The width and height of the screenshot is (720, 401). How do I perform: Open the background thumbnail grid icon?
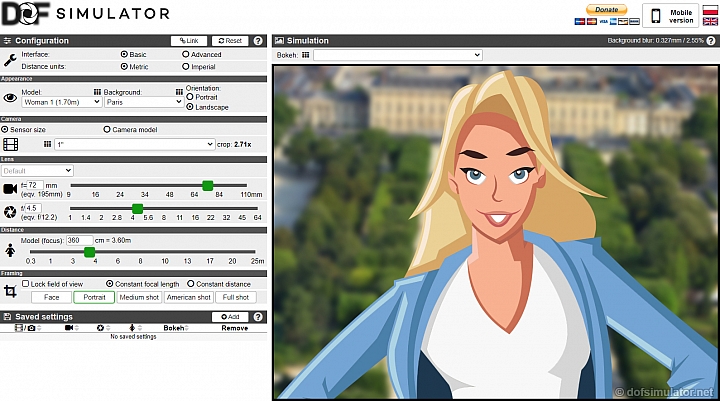[x=179, y=92]
